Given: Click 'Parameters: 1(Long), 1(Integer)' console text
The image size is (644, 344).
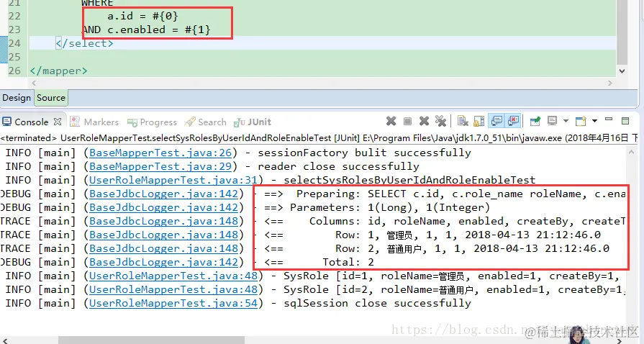Looking at the screenshot, I should [x=390, y=207].
